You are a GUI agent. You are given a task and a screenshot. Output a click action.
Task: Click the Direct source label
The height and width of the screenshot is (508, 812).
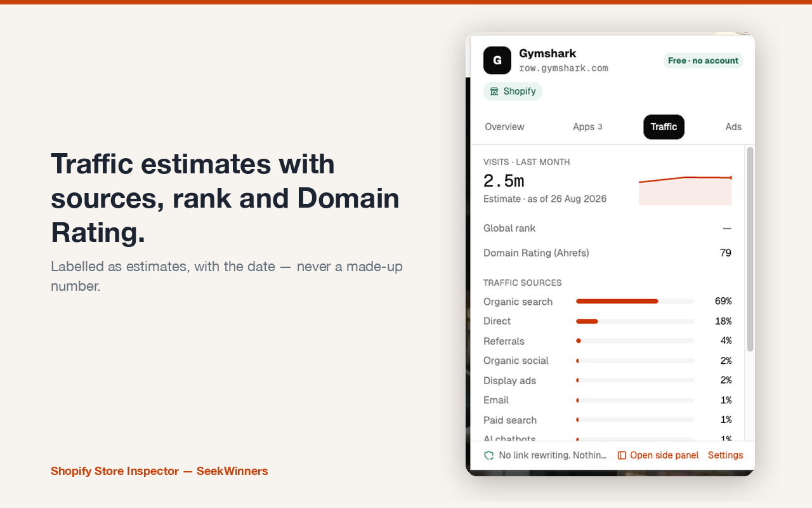[x=497, y=321]
